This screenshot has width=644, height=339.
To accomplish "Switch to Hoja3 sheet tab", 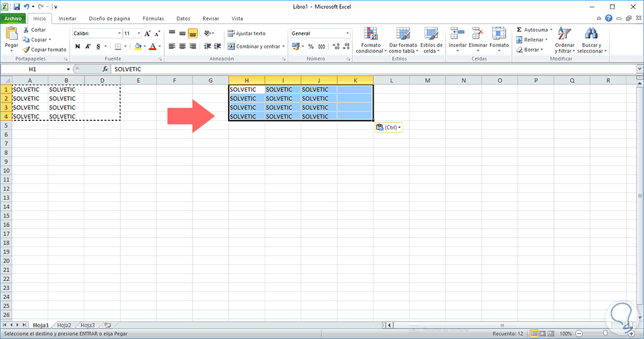I will (88, 325).
